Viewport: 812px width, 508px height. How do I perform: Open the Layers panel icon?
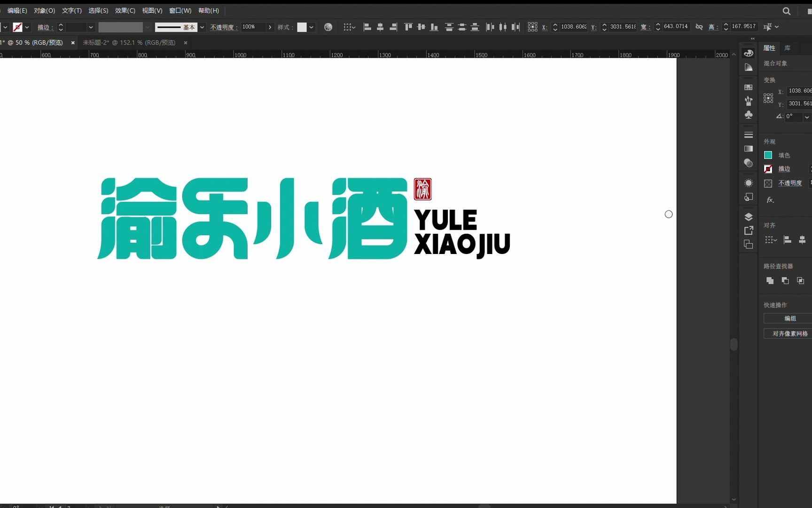click(x=749, y=217)
